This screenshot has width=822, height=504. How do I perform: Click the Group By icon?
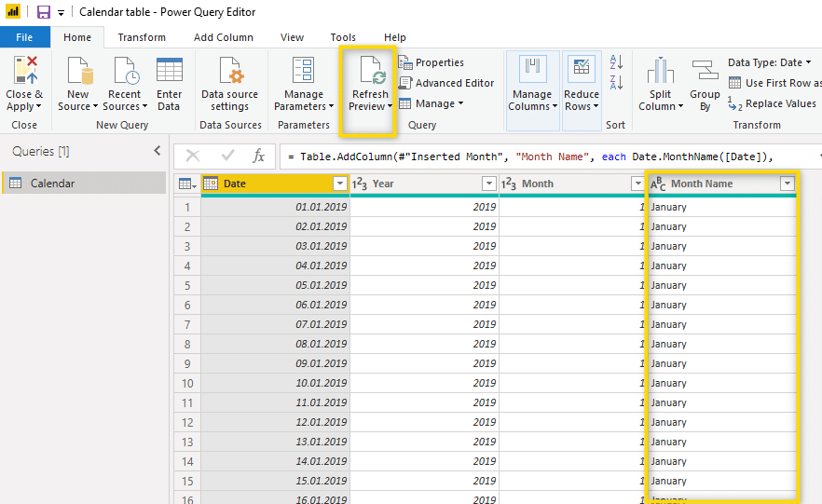tap(705, 72)
